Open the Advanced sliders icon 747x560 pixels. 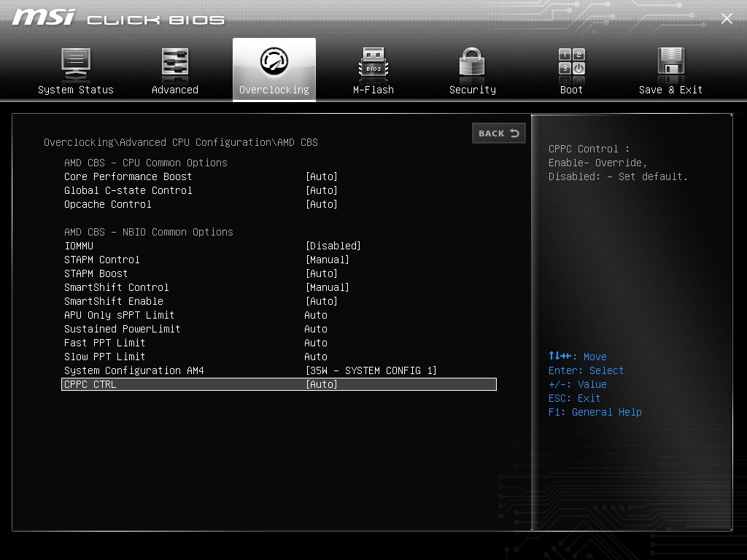pos(175,63)
